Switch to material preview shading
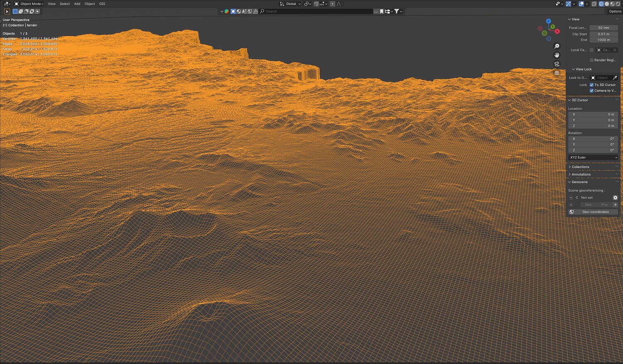Image resolution: width=623 pixels, height=364 pixels. [612, 4]
